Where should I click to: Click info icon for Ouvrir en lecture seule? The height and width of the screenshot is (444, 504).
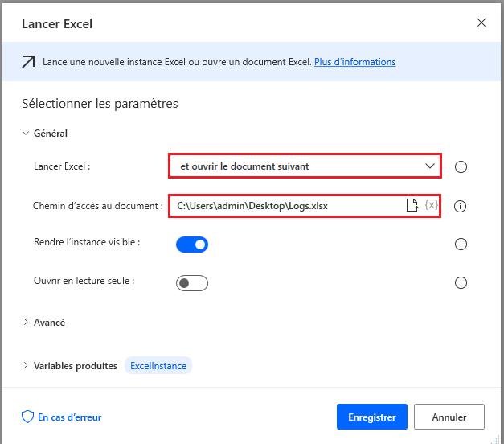(461, 282)
